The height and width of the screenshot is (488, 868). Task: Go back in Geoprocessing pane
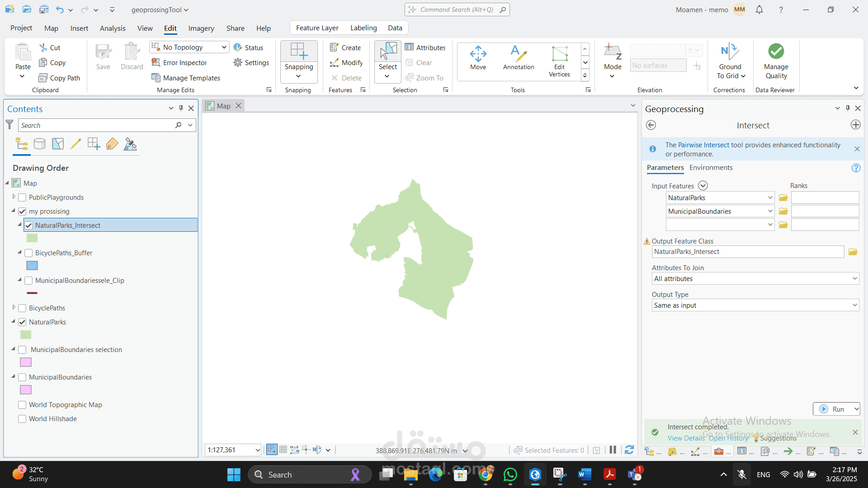coord(651,125)
